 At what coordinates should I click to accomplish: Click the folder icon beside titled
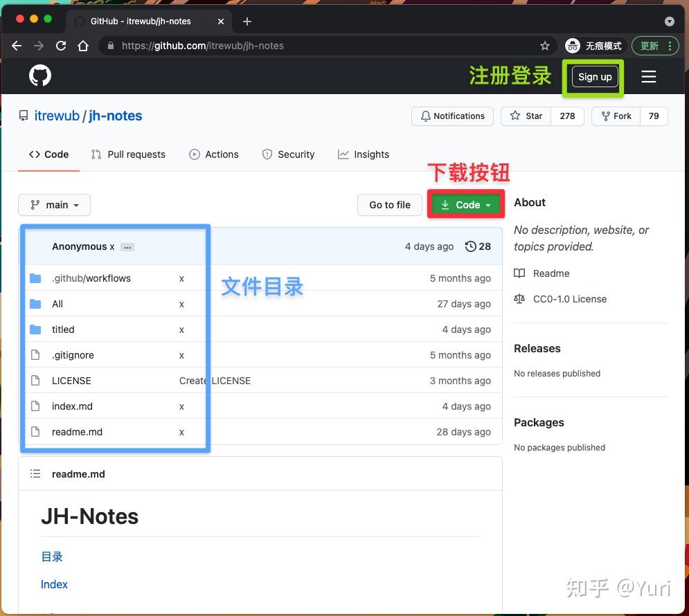[35, 329]
